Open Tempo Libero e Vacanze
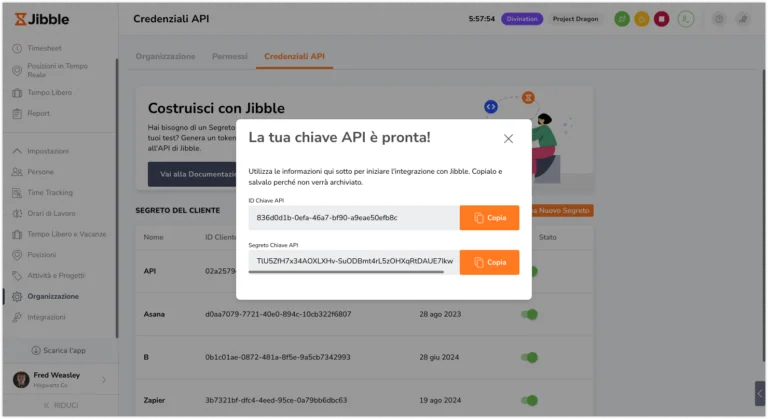Viewport: 768px width, 419px height. pyautogui.click(x=67, y=234)
